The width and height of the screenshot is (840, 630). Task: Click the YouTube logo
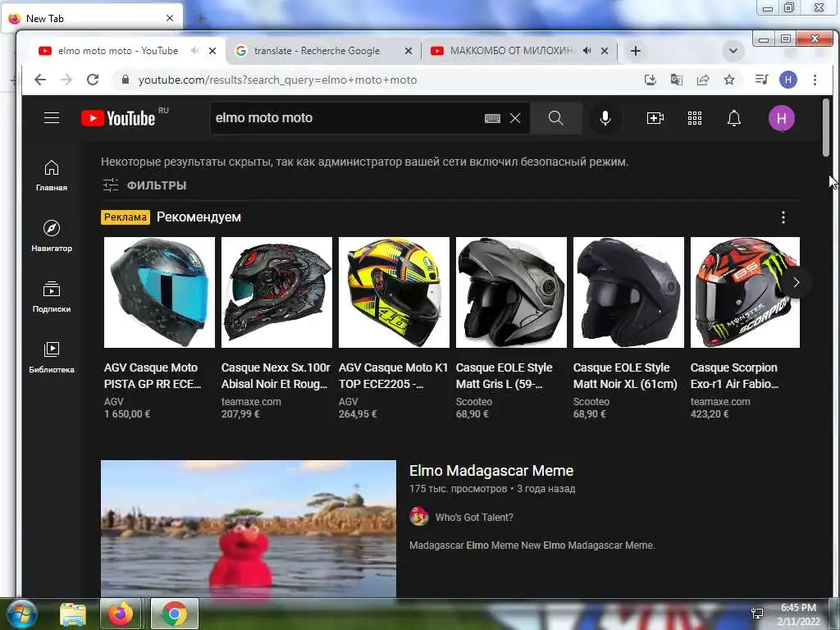click(x=118, y=118)
